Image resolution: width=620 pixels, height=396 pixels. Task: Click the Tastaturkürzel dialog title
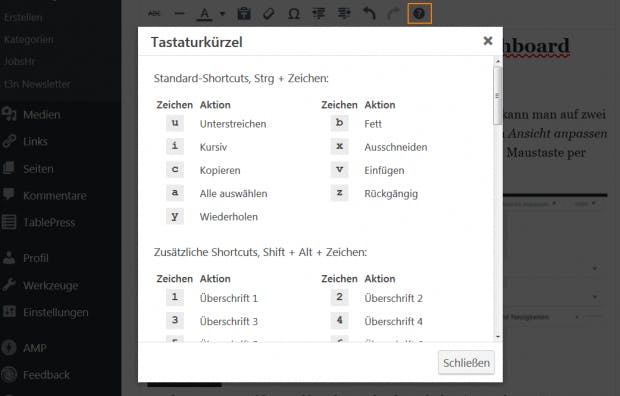pos(197,42)
